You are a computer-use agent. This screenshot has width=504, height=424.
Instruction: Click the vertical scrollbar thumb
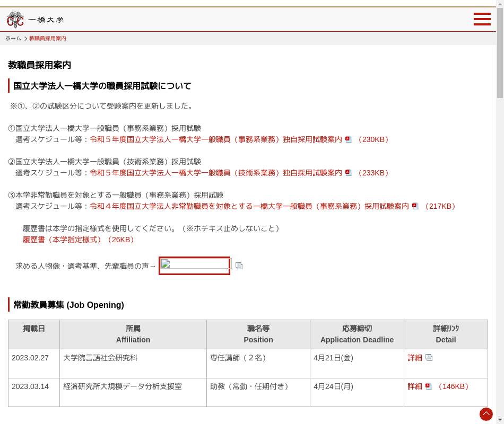[x=500, y=53]
